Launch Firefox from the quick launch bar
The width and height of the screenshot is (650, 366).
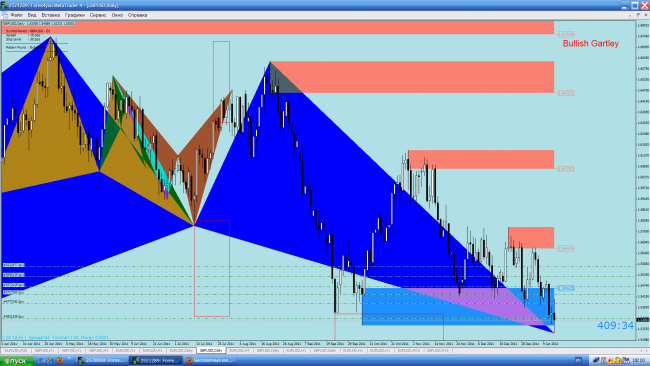coord(60,361)
